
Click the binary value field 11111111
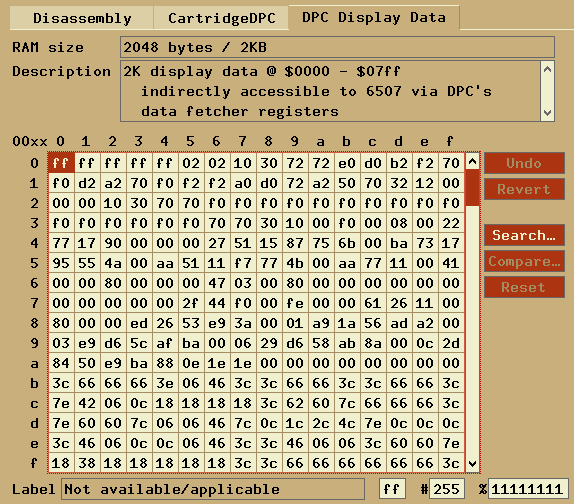click(x=528, y=489)
